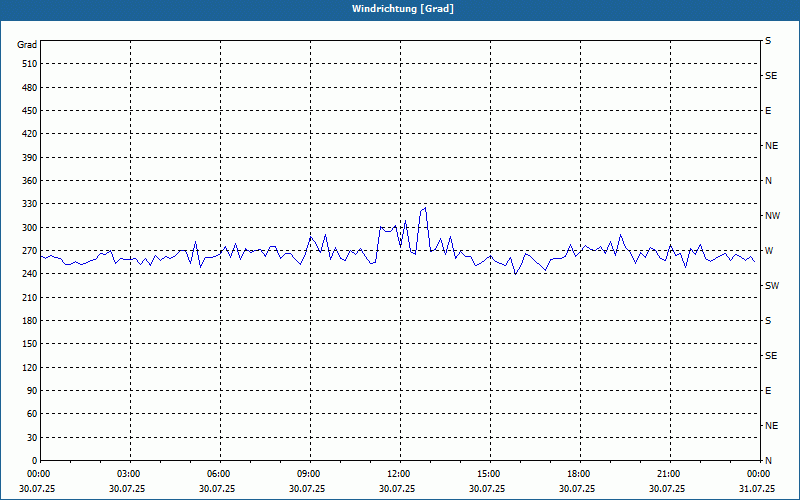Select the NE compass label level with 390
The width and height of the screenshot is (800, 500).
click(771, 146)
